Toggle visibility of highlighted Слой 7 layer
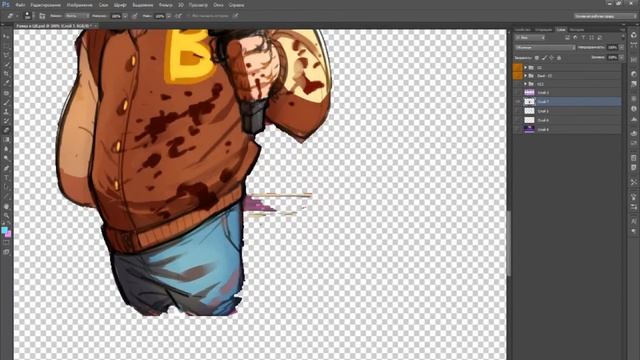The image size is (640, 360). [518, 101]
